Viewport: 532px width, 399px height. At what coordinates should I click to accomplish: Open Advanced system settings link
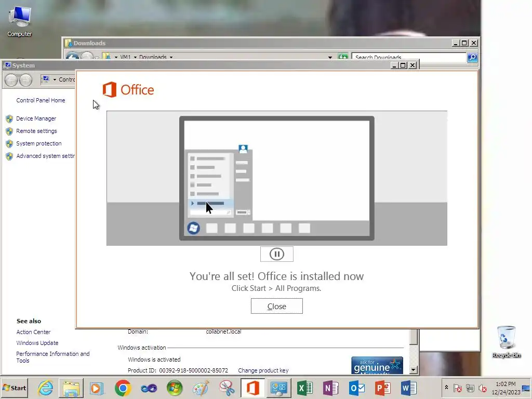[46, 156]
